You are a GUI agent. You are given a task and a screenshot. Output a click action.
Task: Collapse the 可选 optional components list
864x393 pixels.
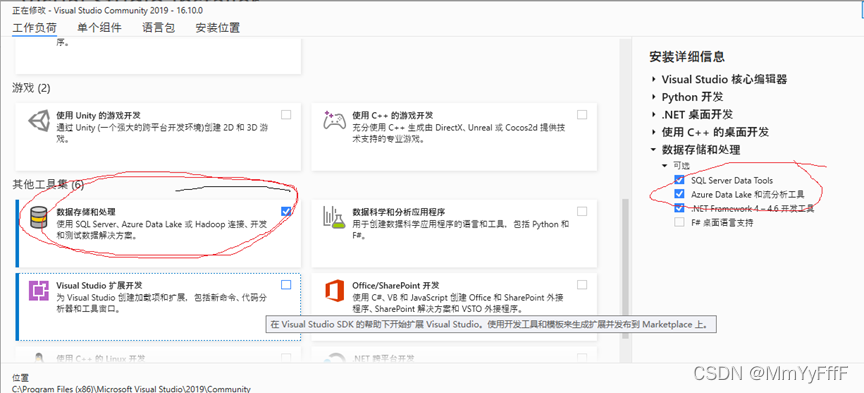coord(665,165)
